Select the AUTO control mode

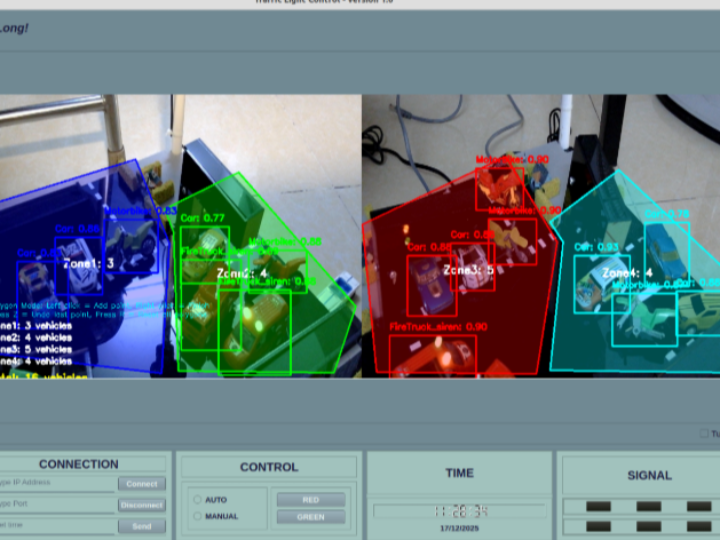tap(198, 499)
